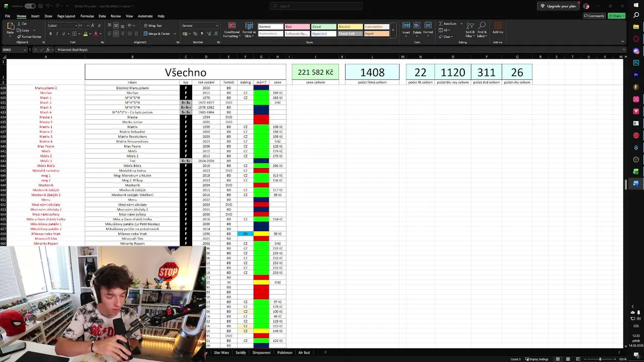The image size is (644, 362).
Task: Apply Comma Style format
Action: [201, 34]
